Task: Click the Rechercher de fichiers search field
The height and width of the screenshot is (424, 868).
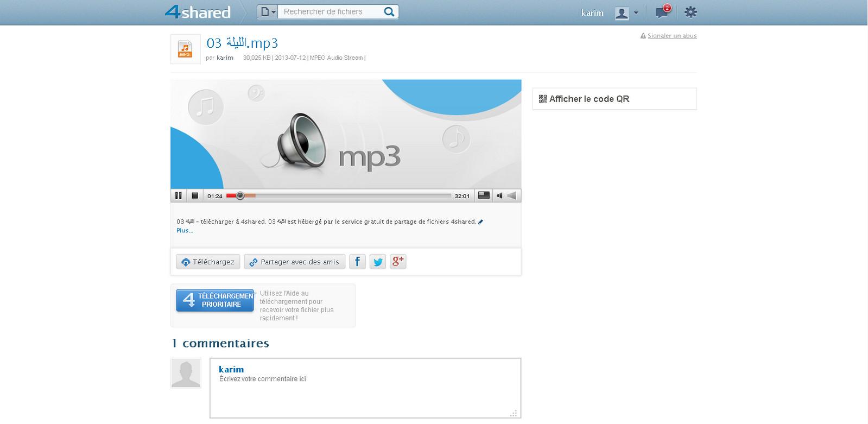Action: [x=329, y=12]
